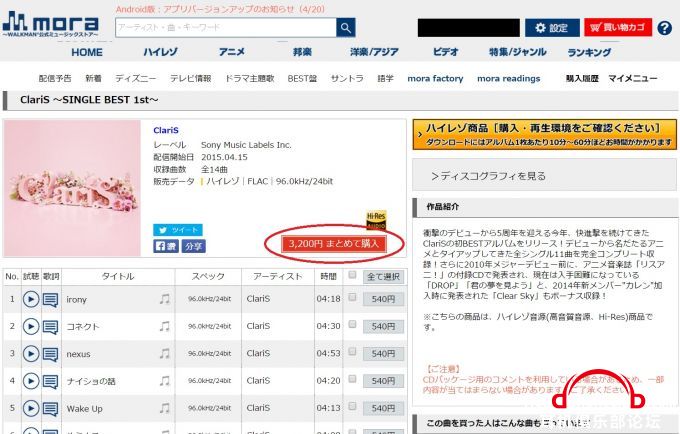
Task: Click the music note icon for Wake Up
Action: pyautogui.click(x=165, y=408)
